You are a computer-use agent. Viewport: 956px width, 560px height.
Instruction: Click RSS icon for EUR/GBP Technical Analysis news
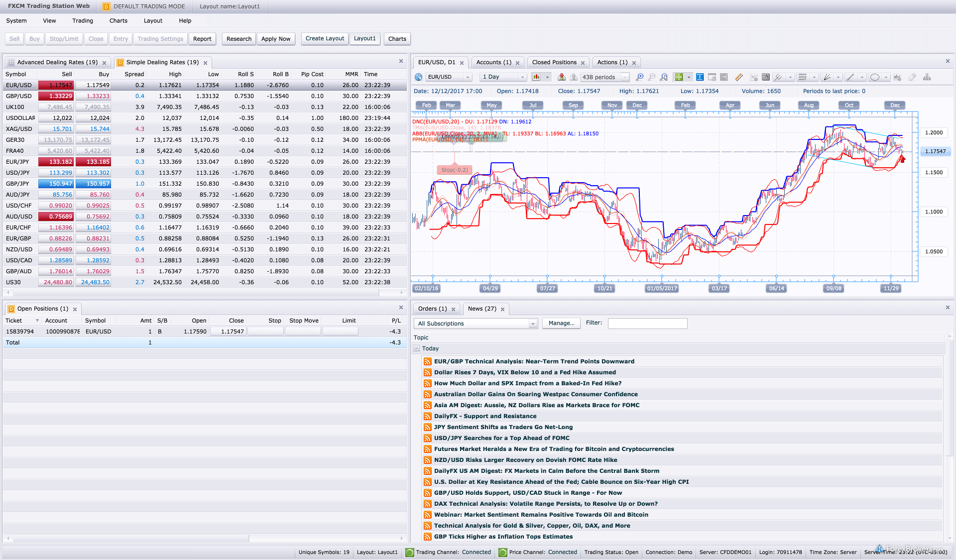(427, 361)
